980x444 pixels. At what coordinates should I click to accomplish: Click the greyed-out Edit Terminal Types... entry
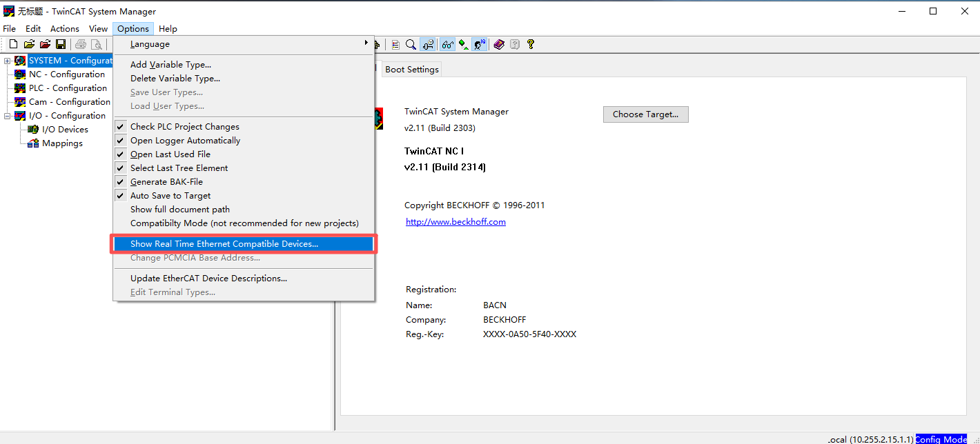(x=244, y=292)
